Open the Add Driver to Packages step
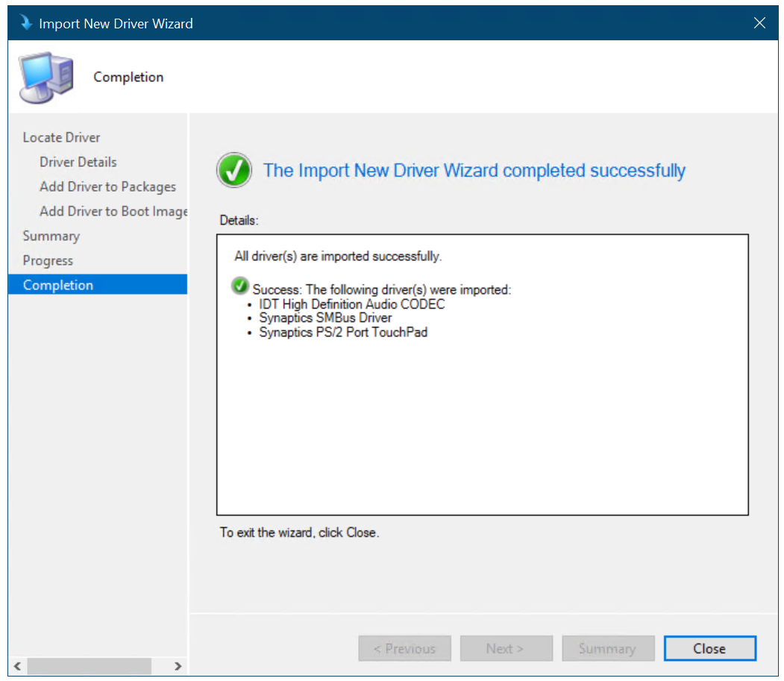 107,186
